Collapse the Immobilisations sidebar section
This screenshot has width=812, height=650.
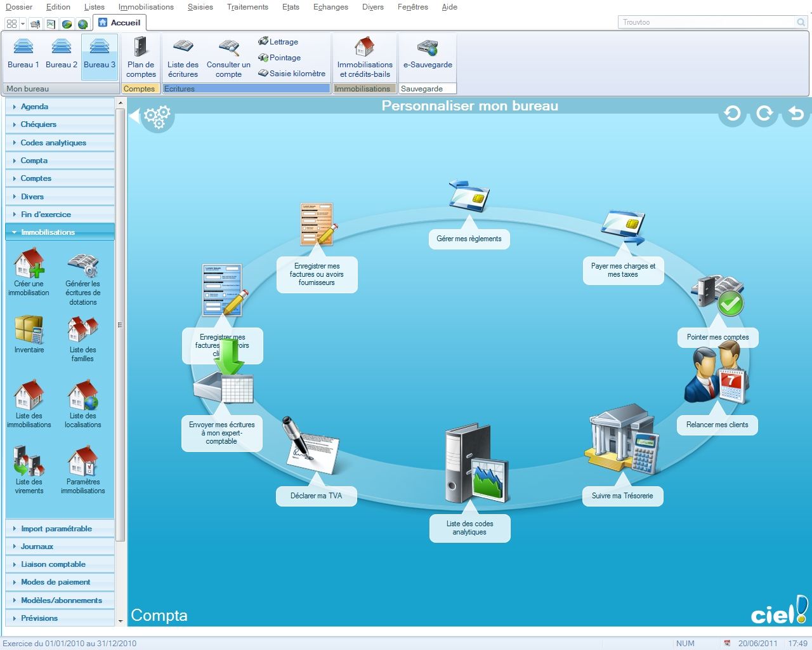click(x=48, y=232)
